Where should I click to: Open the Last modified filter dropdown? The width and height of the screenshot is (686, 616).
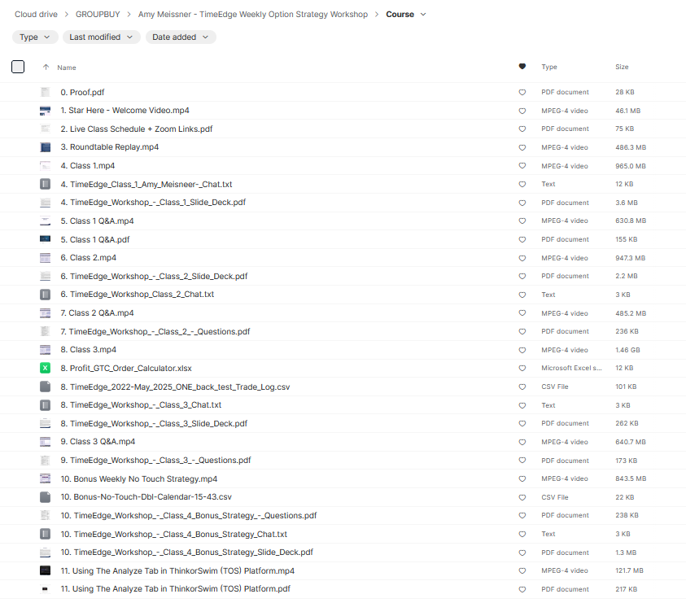(101, 37)
